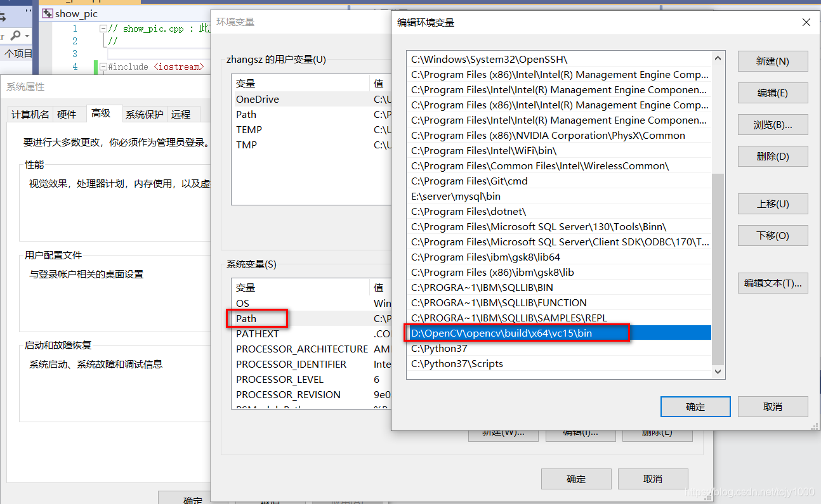Click 新建(N) button in edit dialog
This screenshot has width=821, height=504.
coord(773,61)
